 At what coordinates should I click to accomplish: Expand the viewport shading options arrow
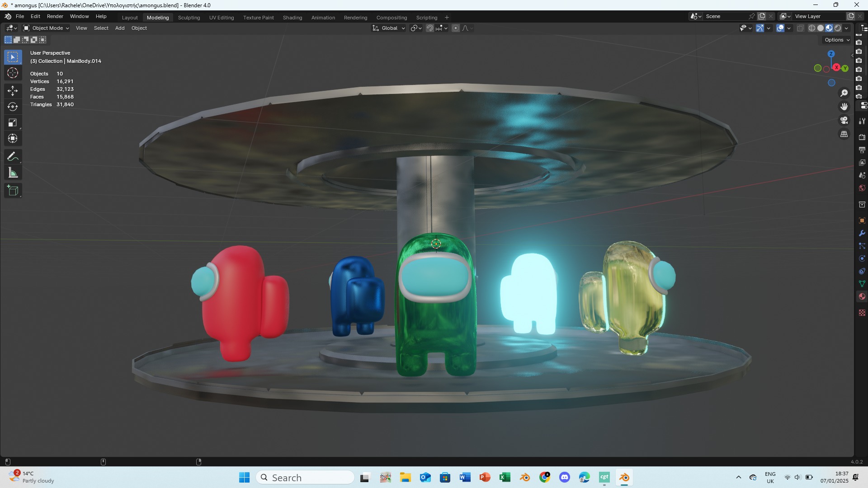click(846, 28)
